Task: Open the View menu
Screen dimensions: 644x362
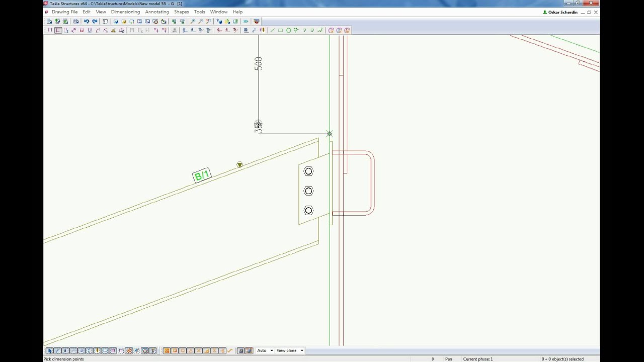Action: (x=101, y=12)
